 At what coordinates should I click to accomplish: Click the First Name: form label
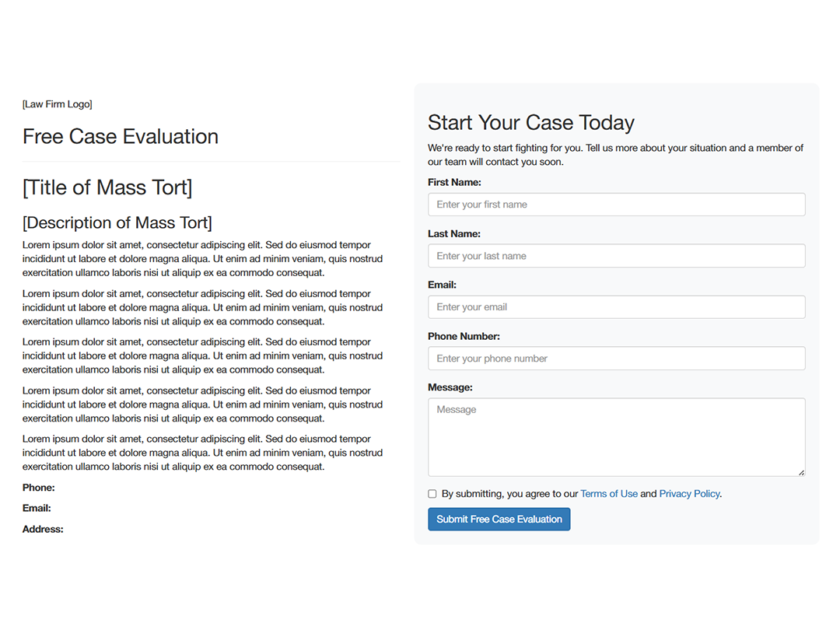[x=454, y=183]
